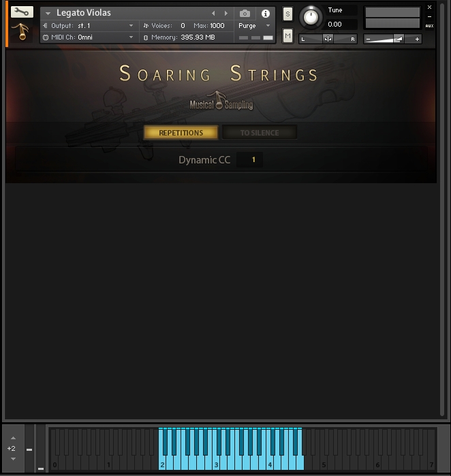This screenshot has height=476, width=451.
Task: Click the right pan R label
Action: tap(353, 39)
